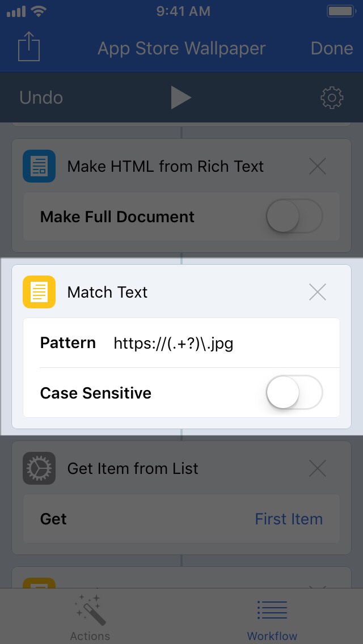Image resolution: width=363 pixels, height=644 pixels.
Task: Tap the yellow Match Text action icon
Action: tap(39, 292)
